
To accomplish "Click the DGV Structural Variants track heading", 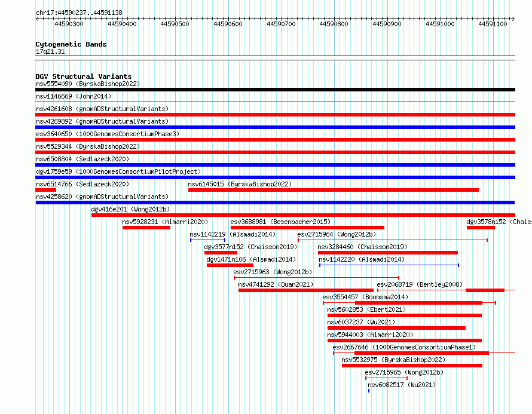I will pyautogui.click(x=84, y=76).
